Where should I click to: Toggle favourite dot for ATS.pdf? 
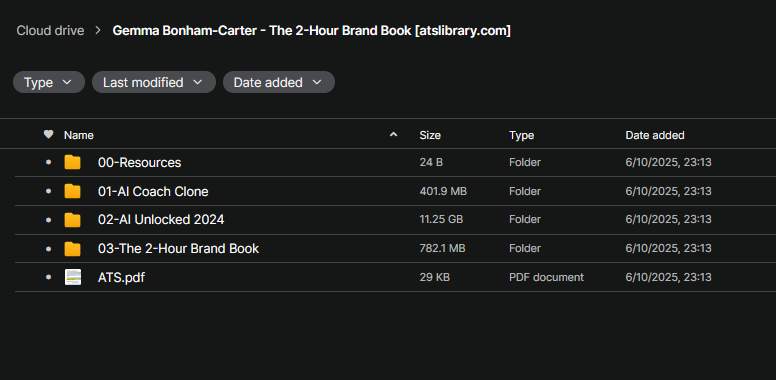pyautogui.click(x=48, y=277)
